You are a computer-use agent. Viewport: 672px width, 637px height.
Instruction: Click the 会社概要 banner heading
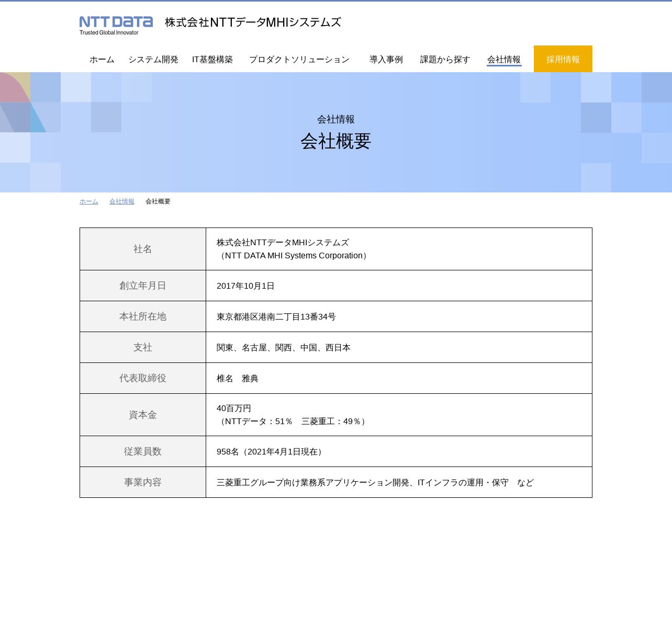336,141
